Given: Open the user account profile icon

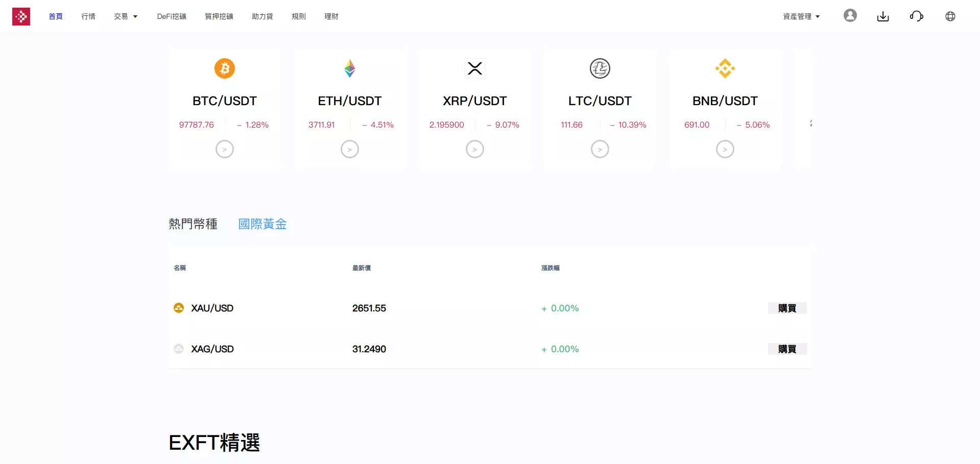Looking at the screenshot, I should [x=850, y=15].
